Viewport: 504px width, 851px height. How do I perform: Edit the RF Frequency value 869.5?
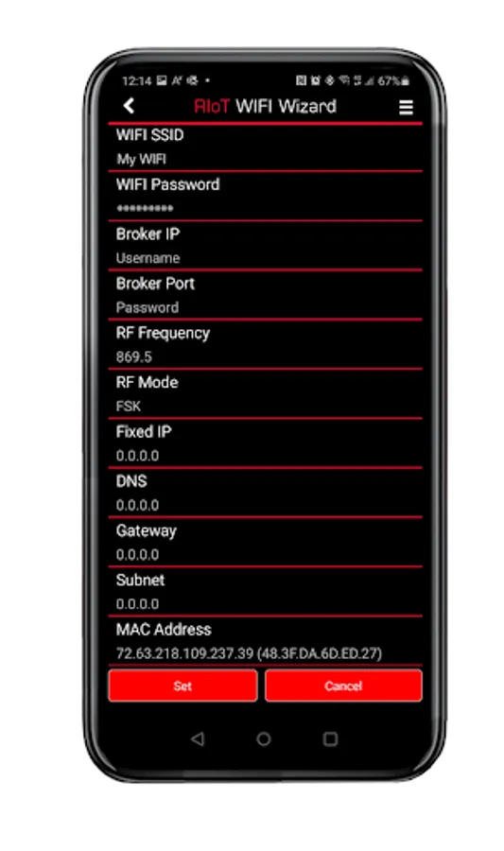(x=266, y=344)
